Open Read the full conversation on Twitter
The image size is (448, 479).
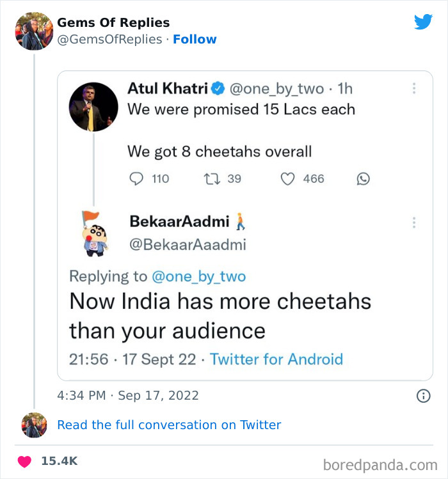pos(169,425)
